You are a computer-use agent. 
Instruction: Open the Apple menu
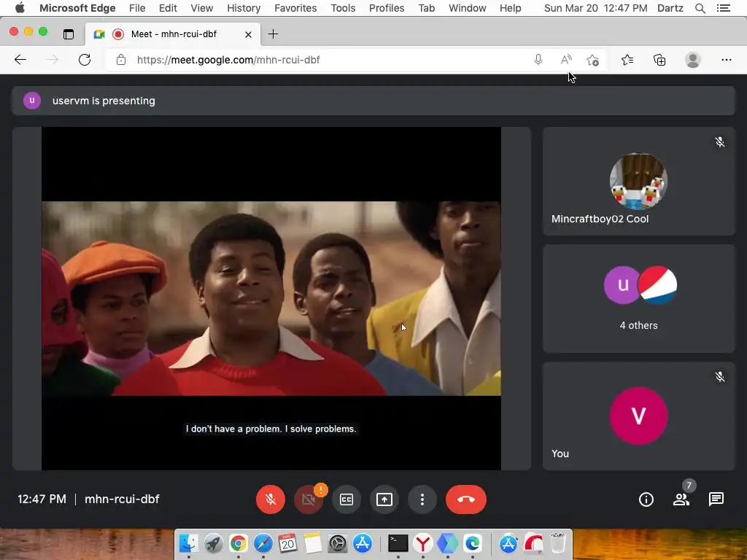(x=20, y=8)
